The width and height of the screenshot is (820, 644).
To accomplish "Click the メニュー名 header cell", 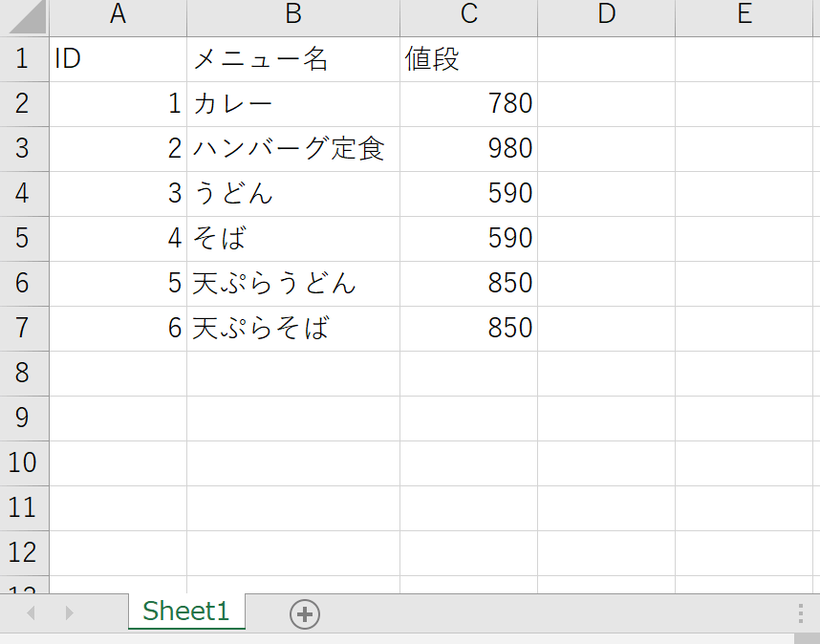I will pyautogui.click(x=292, y=59).
